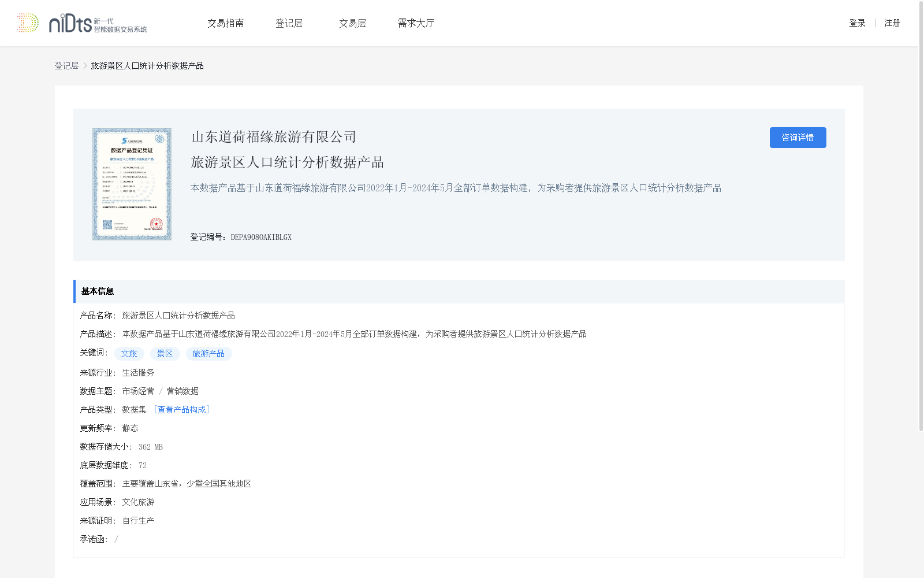
Task: Open the data product certificate thumbnail
Action: pos(132,184)
